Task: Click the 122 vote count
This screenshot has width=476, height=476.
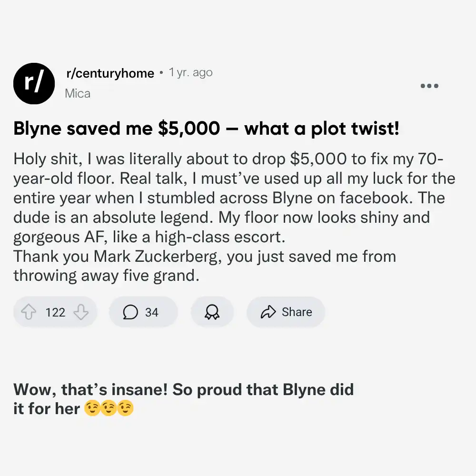Action: (55, 312)
